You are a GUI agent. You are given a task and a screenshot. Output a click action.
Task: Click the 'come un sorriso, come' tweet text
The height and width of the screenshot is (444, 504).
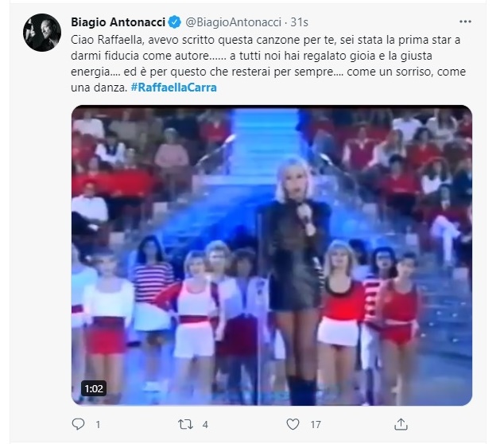coord(406,72)
